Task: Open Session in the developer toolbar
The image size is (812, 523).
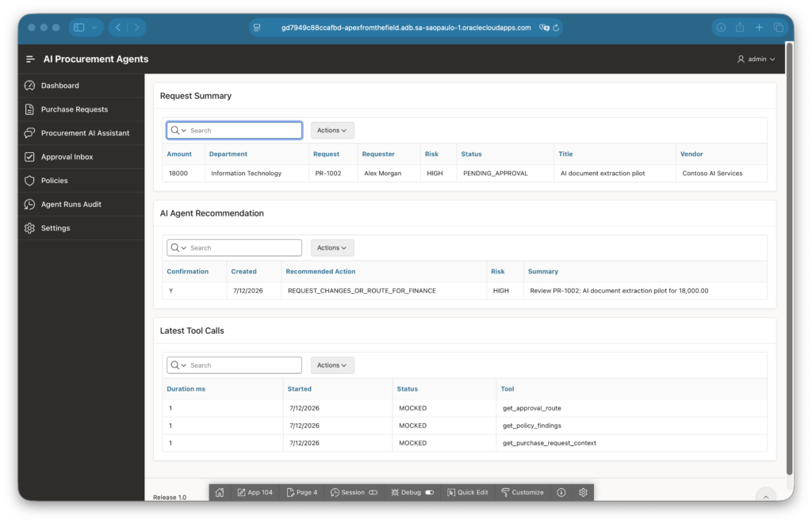Action: [354, 492]
